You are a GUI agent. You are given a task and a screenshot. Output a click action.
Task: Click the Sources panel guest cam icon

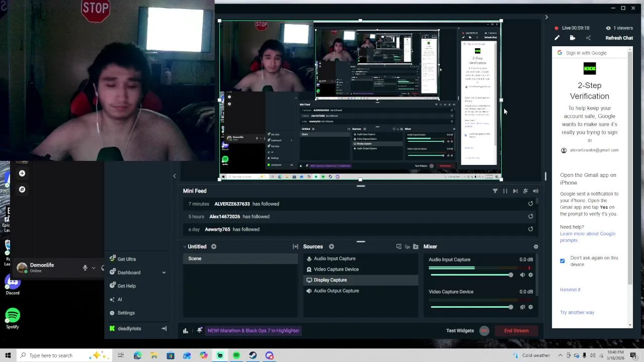click(x=407, y=246)
